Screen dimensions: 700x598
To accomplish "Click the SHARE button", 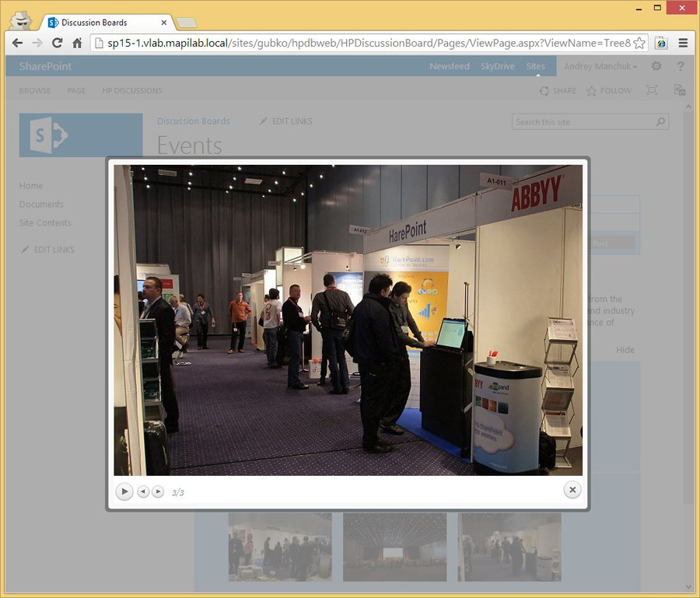I will tap(558, 90).
